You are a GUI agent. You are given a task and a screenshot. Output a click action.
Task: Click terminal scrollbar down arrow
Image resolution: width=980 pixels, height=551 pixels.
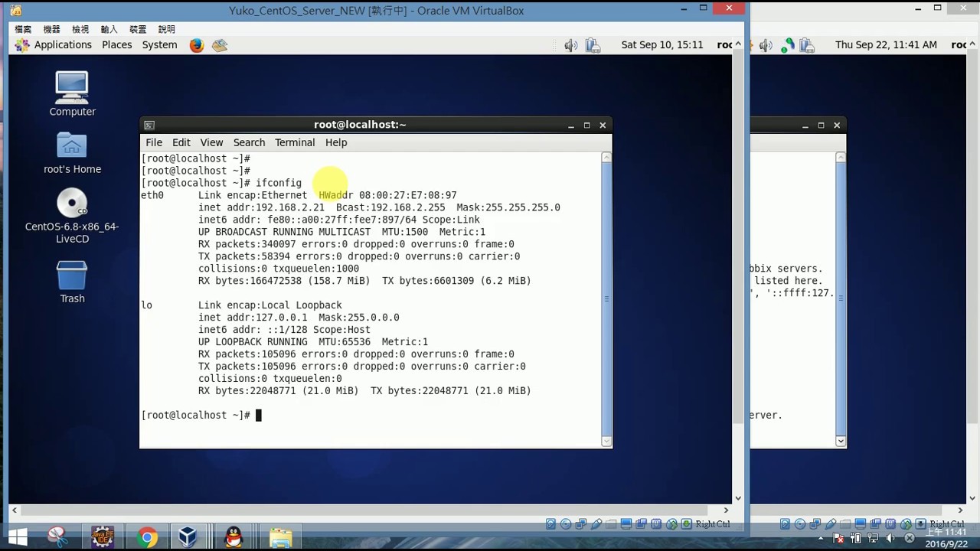coord(606,442)
